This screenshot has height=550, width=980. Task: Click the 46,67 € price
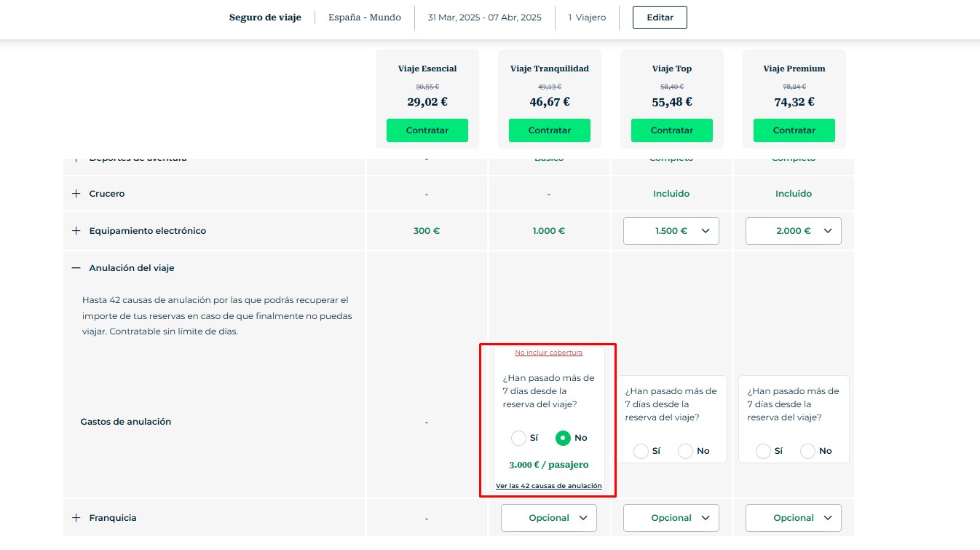click(x=550, y=102)
